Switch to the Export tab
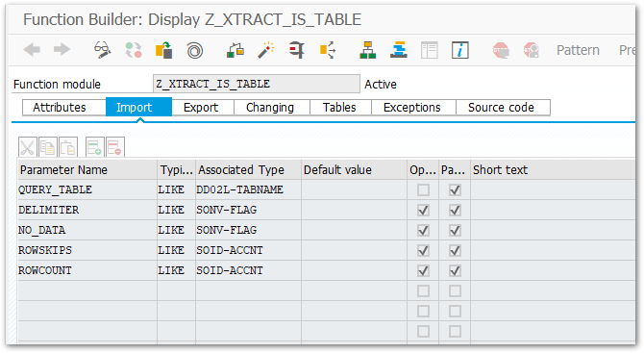The height and width of the screenshot is (353, 644). [x=203, y=108]
